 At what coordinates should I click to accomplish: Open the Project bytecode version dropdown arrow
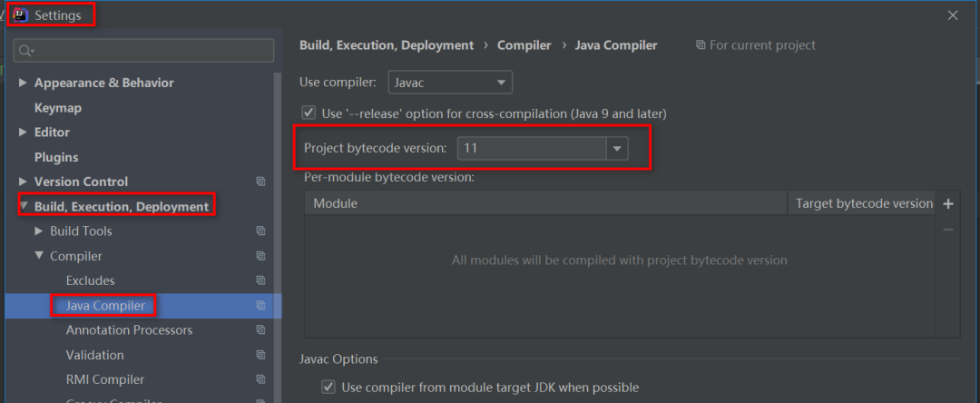coord(617,148)
